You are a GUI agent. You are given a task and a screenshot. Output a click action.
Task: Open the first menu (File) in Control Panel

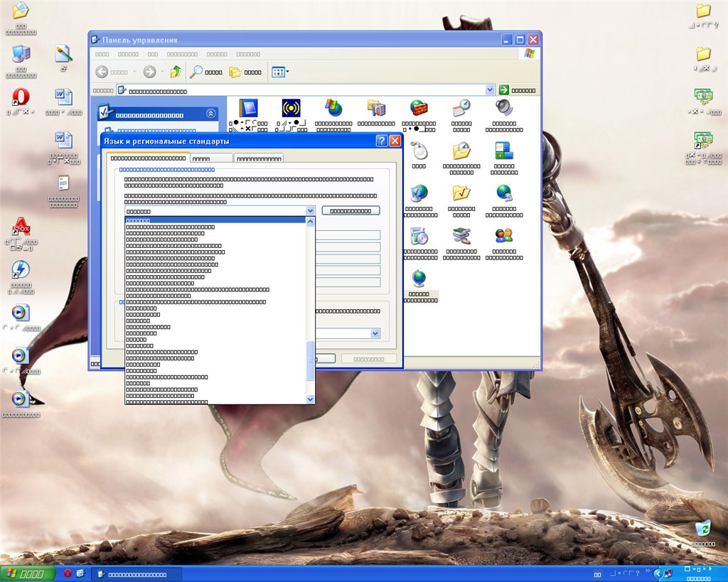click(102, 54)
